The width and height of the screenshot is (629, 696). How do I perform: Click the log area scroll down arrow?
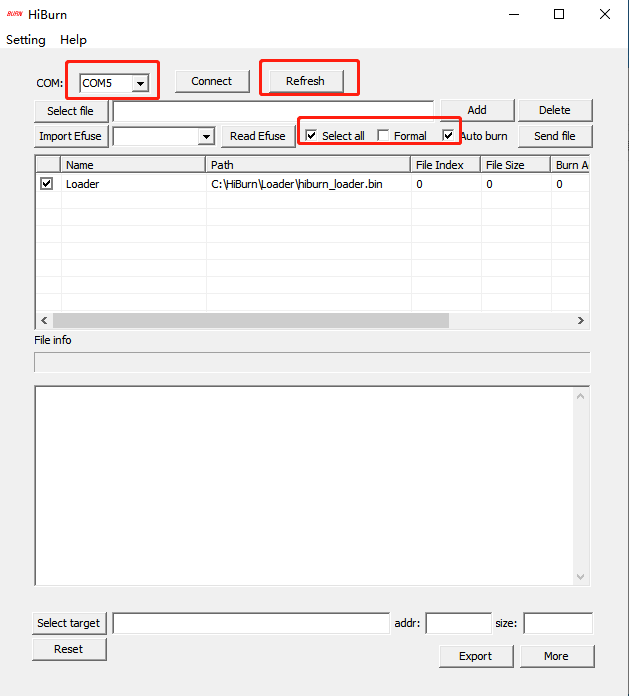click(x=581, y=577)
